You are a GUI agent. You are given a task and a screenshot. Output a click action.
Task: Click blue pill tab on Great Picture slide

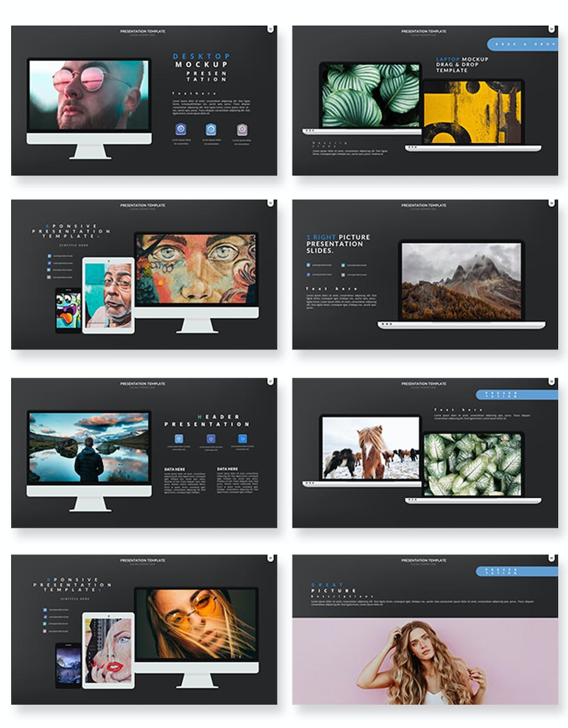pos(516,571)
